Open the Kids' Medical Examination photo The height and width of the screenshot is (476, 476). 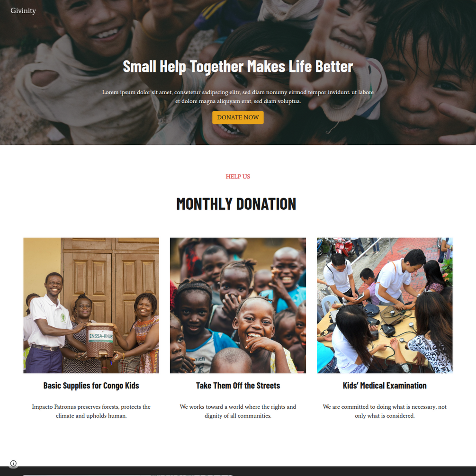point(385,305)
